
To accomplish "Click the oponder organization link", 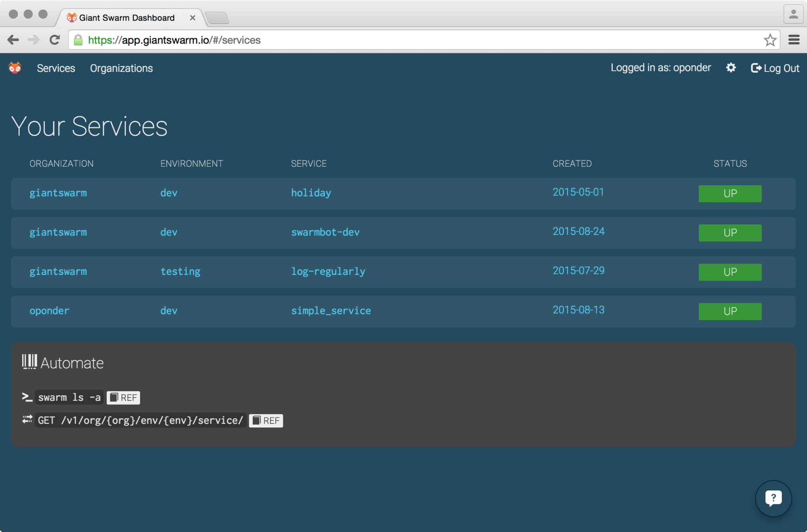I will pos(49,310).
